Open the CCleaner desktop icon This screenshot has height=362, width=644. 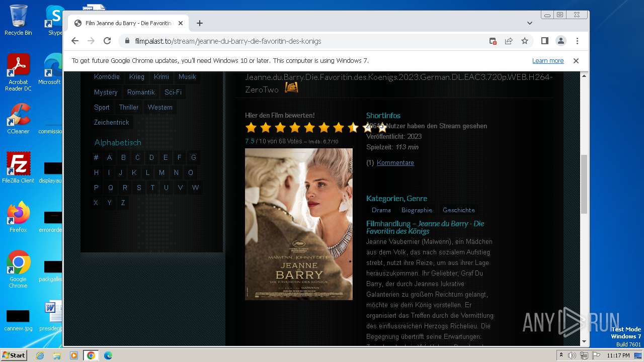(18, 119)
